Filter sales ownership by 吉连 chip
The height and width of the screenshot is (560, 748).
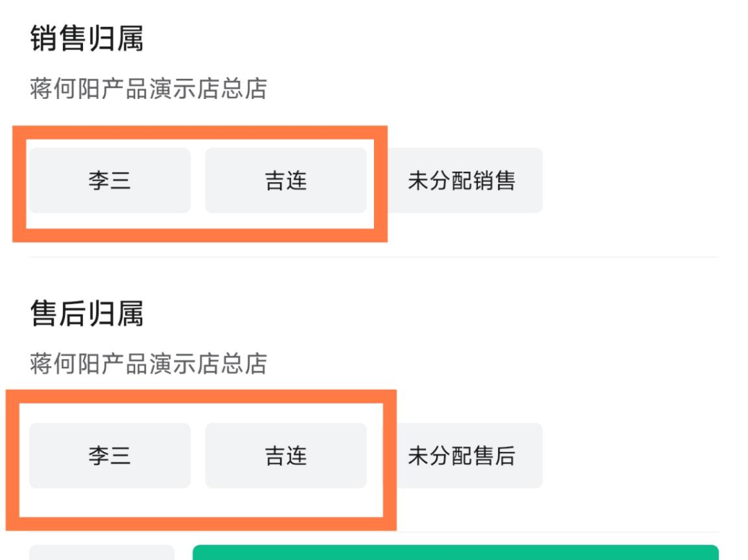(x=285, y=181)
